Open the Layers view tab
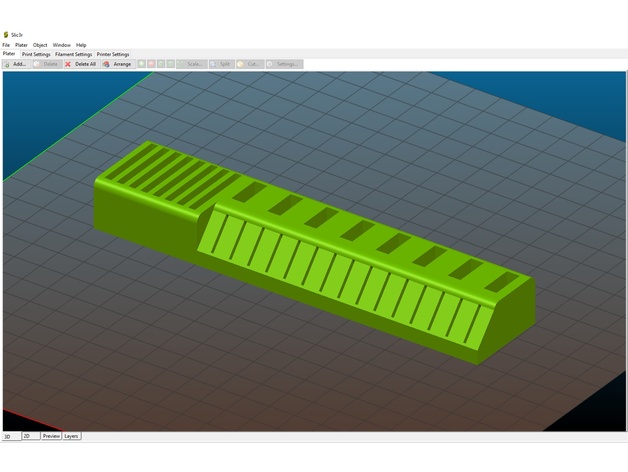Image resolution: width=628 pixels, height=472 pixels. click(x=72, y=436)
